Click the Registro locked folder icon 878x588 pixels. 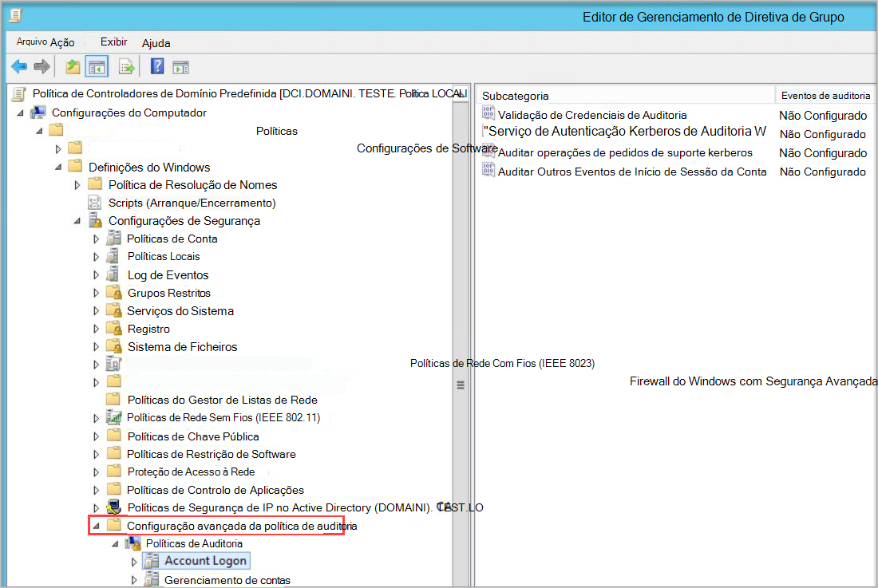tap(114, 329)
